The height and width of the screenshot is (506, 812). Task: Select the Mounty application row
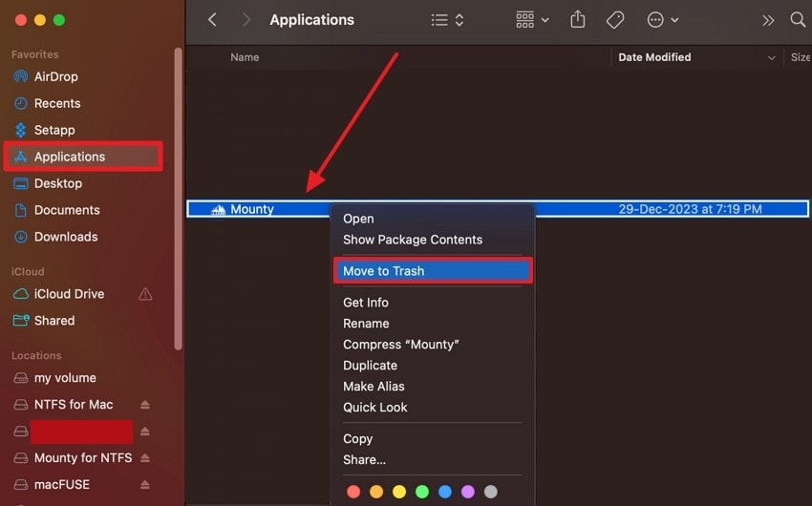tap(497, 209)
